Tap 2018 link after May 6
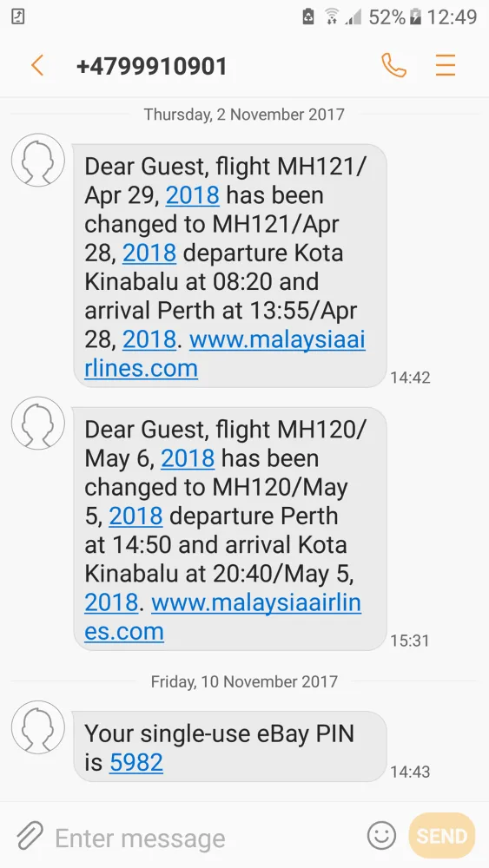Viewport: 489px width, 868px height. [x=188, y=458]
